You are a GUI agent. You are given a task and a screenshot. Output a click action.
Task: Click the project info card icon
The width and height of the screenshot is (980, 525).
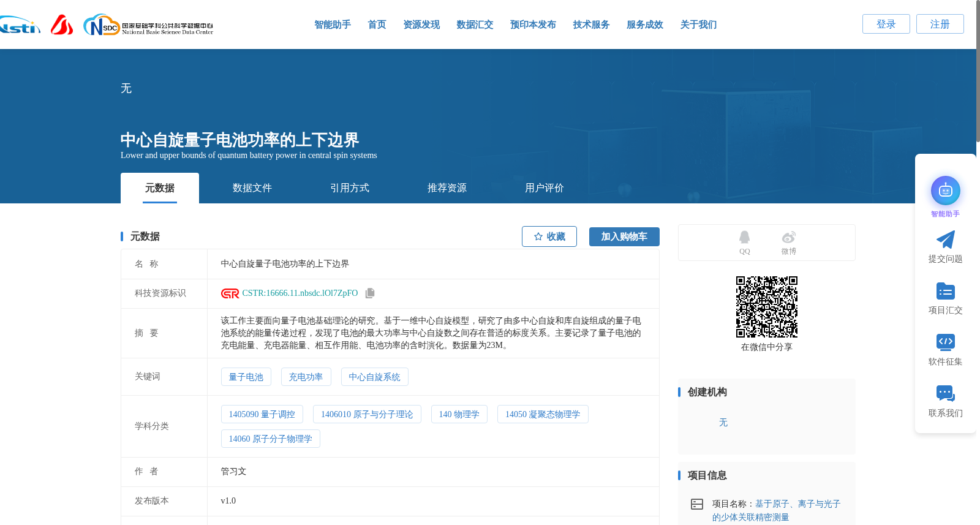coord(697,504)
